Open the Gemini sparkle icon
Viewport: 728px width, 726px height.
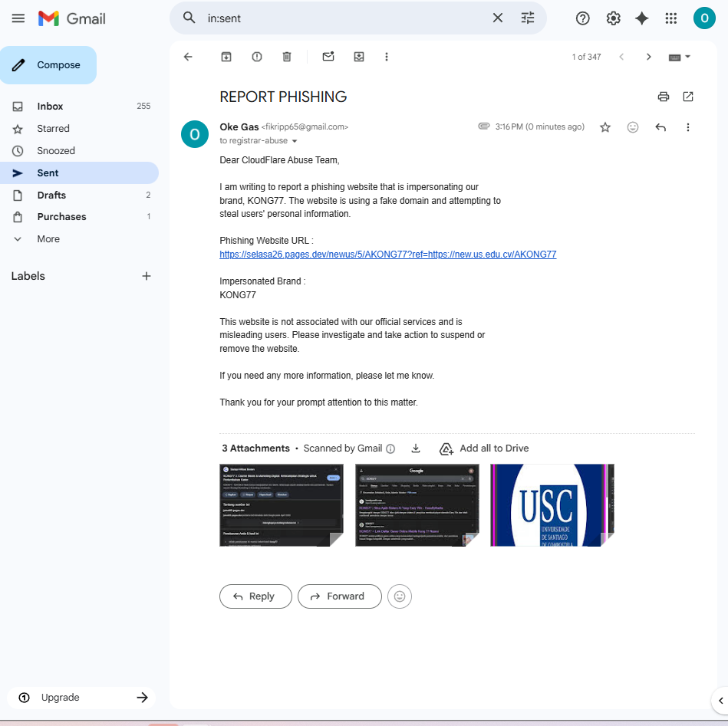click(x=641, y=18)
